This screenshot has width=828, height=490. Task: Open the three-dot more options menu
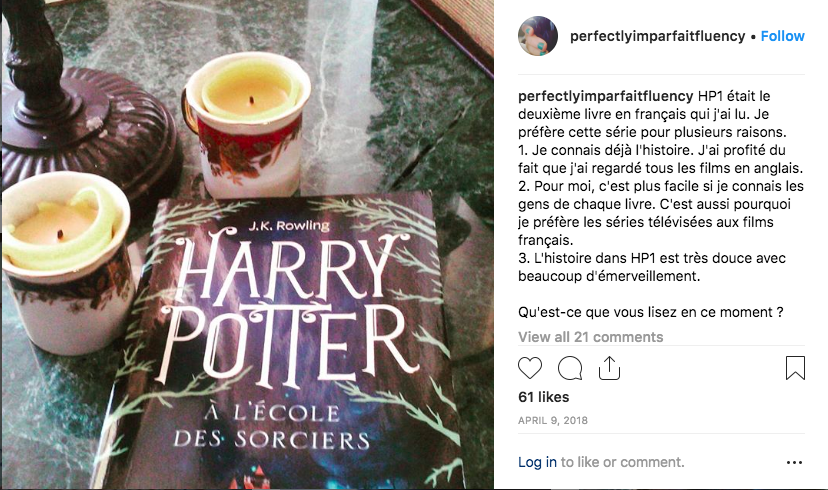[794, 463]
